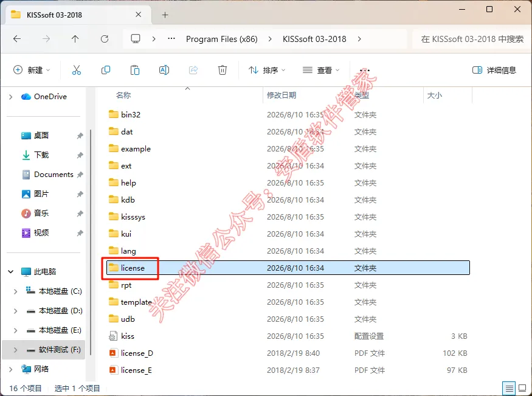Open Desktop (桌面) in quick access

click(35, 136)
